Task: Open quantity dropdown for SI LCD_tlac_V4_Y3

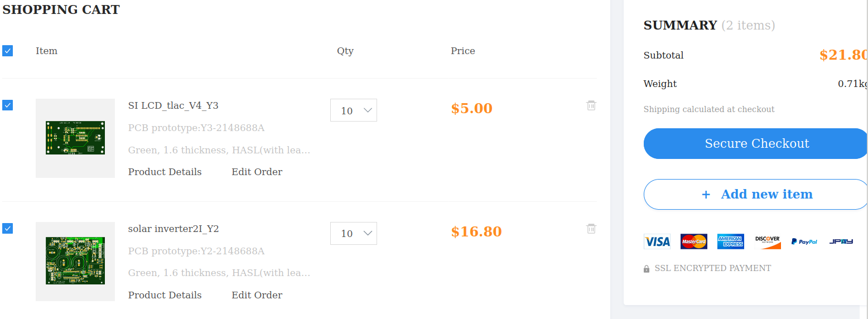Action: [354, 110]
